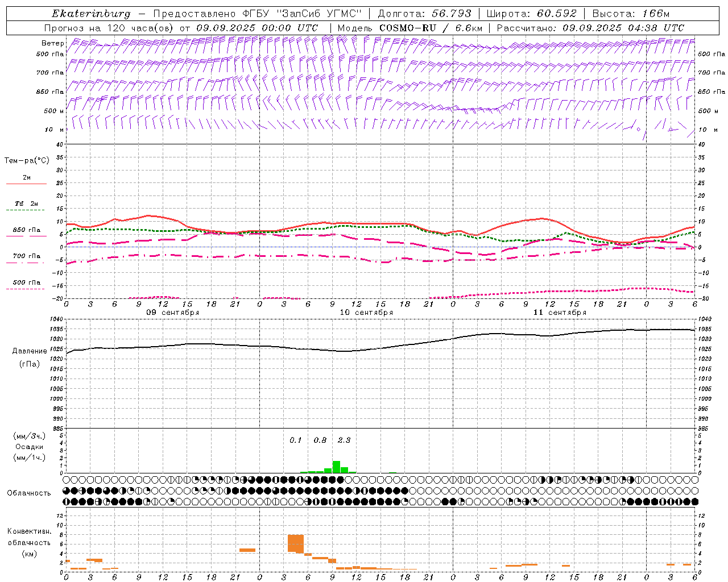Click the forecast start '09.09.2025 00:00 UTC' text
This screenshot has height=582, width=728.
257,28
